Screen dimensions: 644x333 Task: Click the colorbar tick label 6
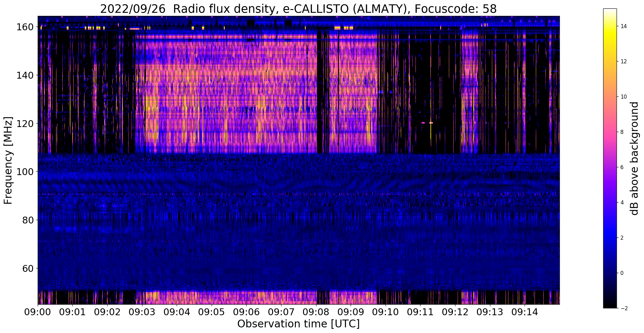(x=622, y=167)
